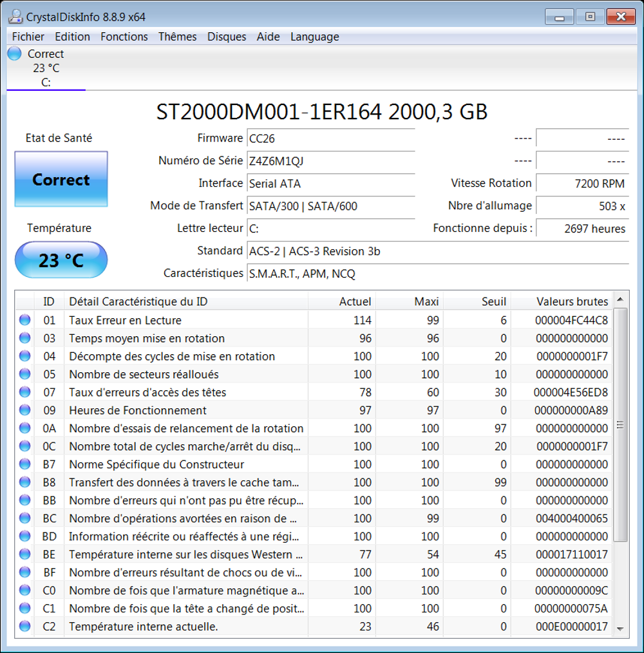This screenshot has width=644, height=653.
Task: Click the SMART table vertical scrollbar thumb
Action: 620,425
